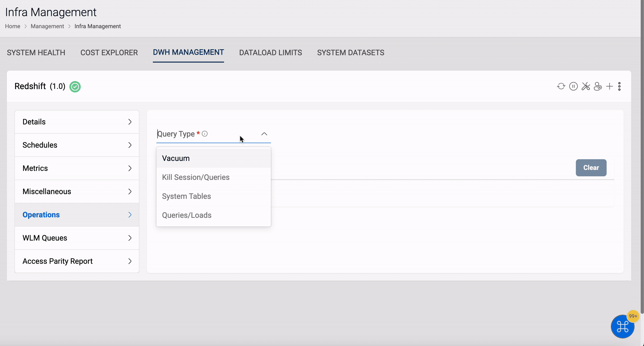Click the page vertical scrollbar
The width and height of the screenshot is (644, 346).
pyautogui.click(x=642, y=157)
